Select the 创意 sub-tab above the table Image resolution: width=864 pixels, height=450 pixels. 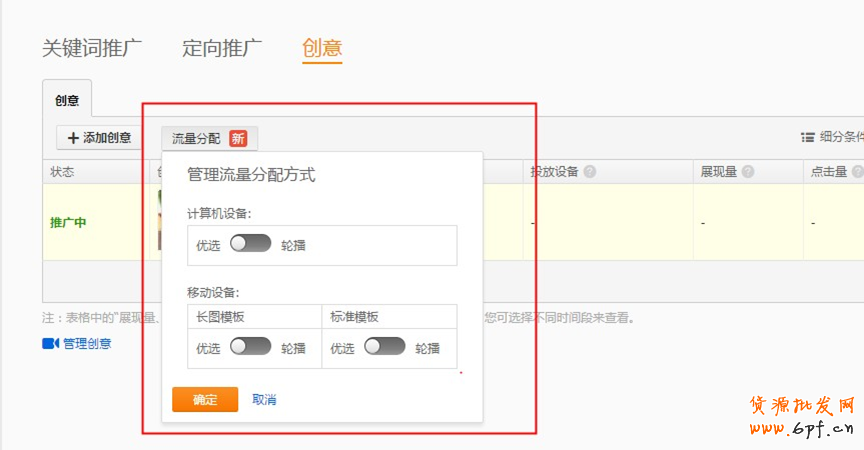pos(67,101)
